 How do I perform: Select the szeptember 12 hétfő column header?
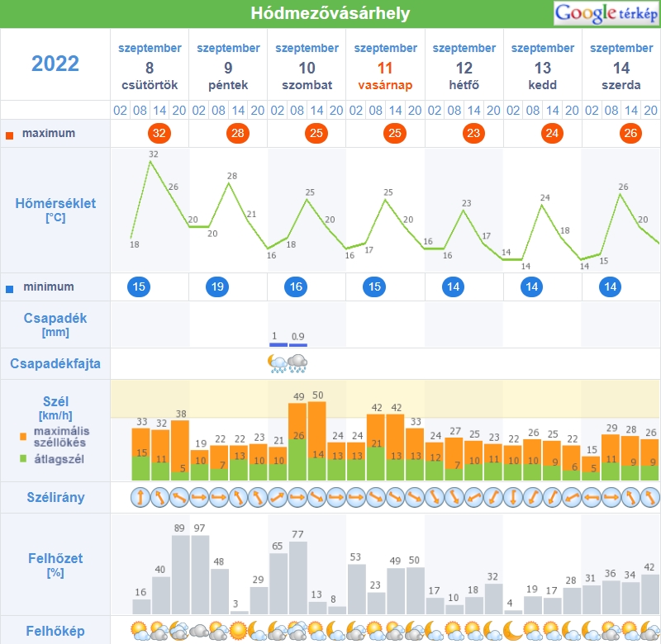click(464, 67)
